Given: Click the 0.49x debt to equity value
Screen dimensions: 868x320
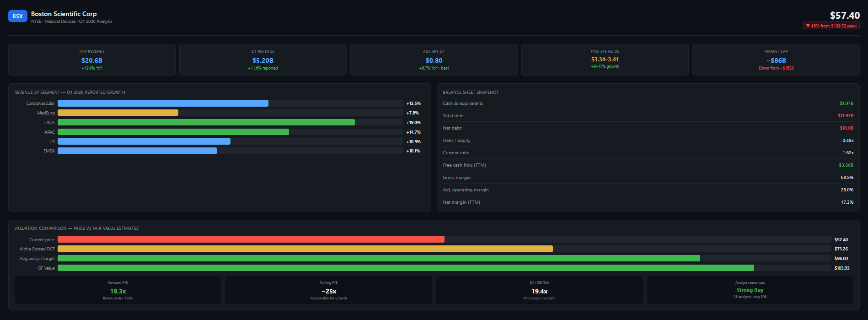Looking at the screenshot, I should click(848, 141).
